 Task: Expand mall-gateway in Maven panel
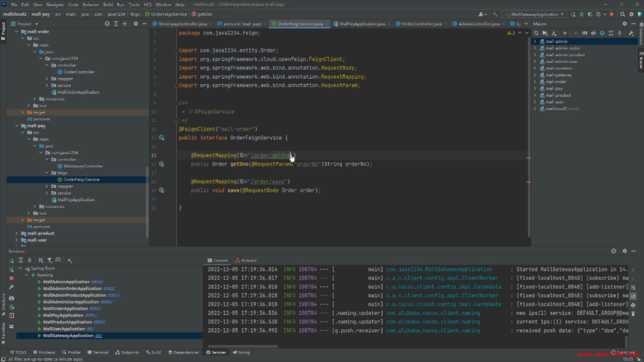coord(535,75)
